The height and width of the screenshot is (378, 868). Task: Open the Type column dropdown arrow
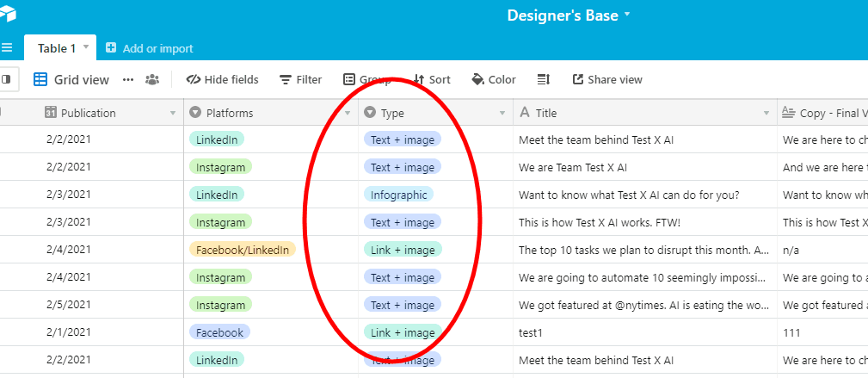[x=502, y=113]
